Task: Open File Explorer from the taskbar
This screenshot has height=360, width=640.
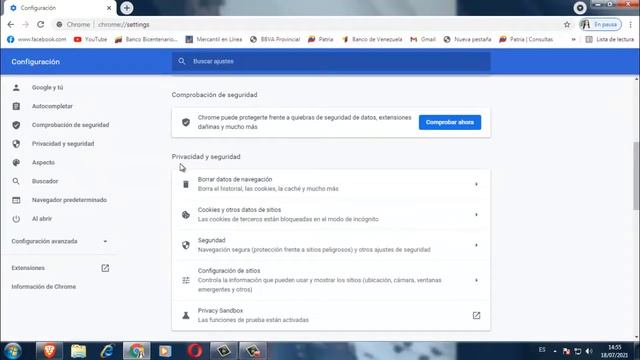Action: click(x=78, y=351)
